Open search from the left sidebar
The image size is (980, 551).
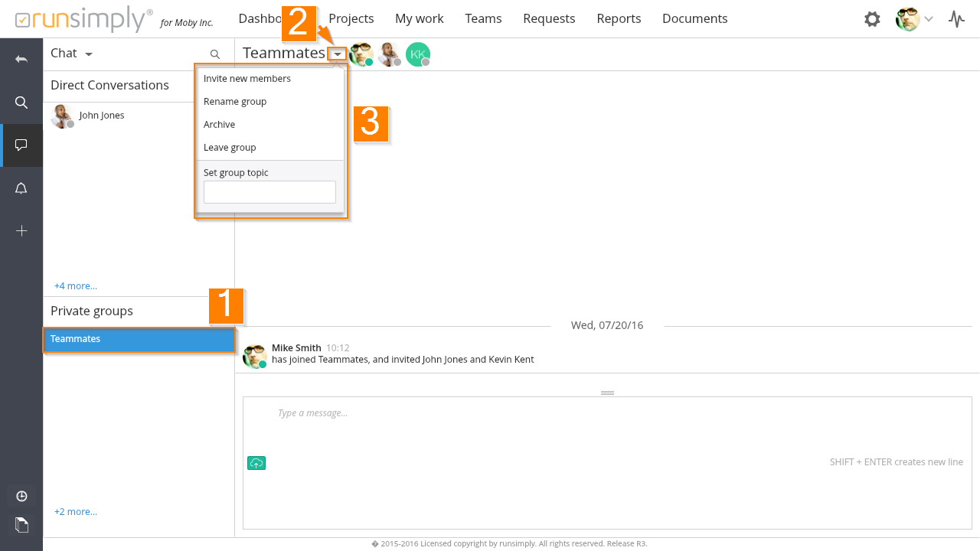click(21, 103)
